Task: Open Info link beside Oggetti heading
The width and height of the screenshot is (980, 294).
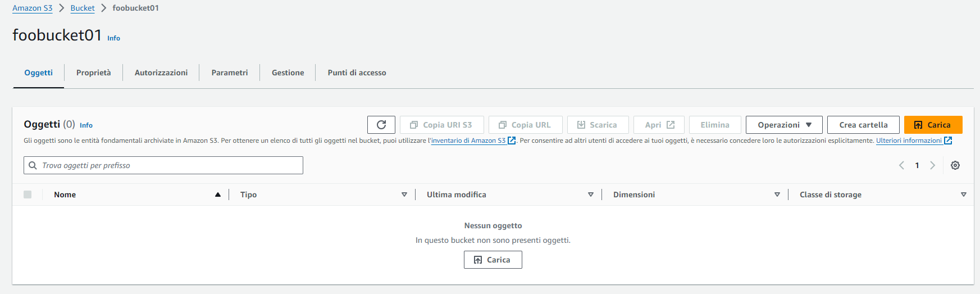Action: coord(86,125)
